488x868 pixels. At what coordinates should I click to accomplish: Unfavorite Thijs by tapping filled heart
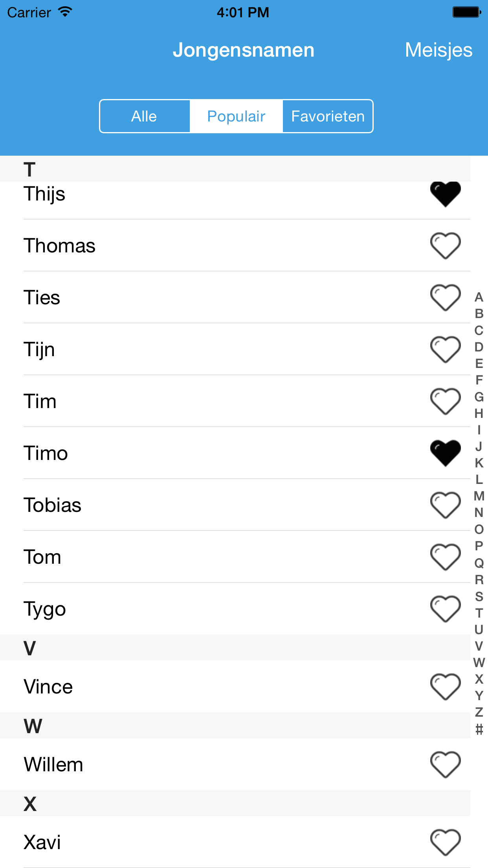tap(445, 194)
